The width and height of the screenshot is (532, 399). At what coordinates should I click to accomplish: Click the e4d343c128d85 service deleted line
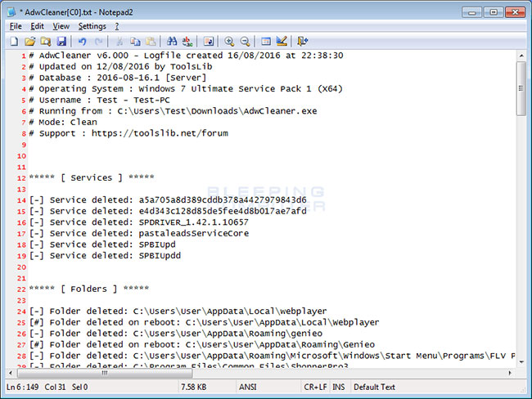click(x=168, y=211)
